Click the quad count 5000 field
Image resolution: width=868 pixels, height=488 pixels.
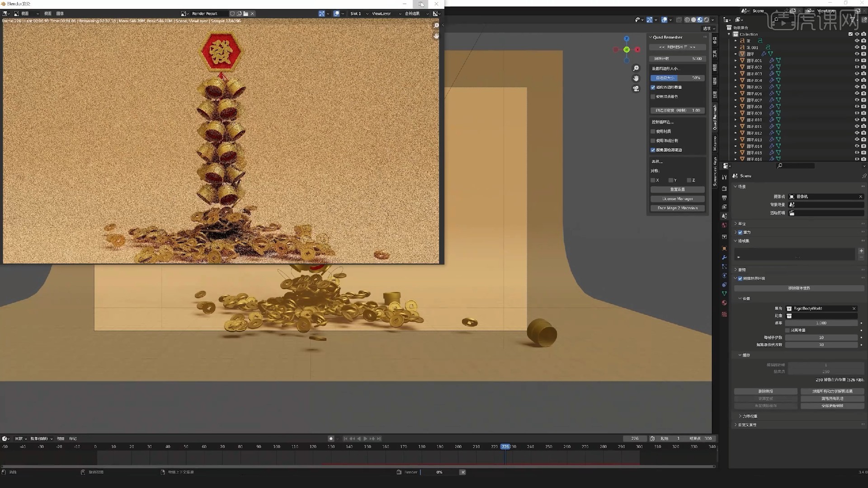click(677, 59)
